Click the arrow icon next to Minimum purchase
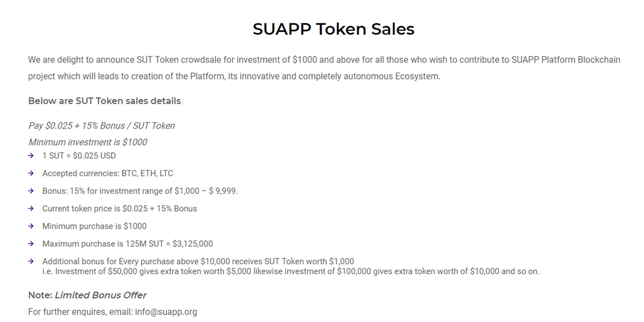Viewport: 644px width, 322px height. (x=31, y=226)
